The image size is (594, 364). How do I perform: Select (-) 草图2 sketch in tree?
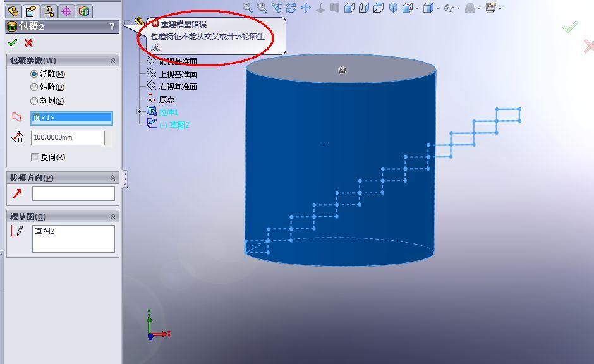coord(174,125)
